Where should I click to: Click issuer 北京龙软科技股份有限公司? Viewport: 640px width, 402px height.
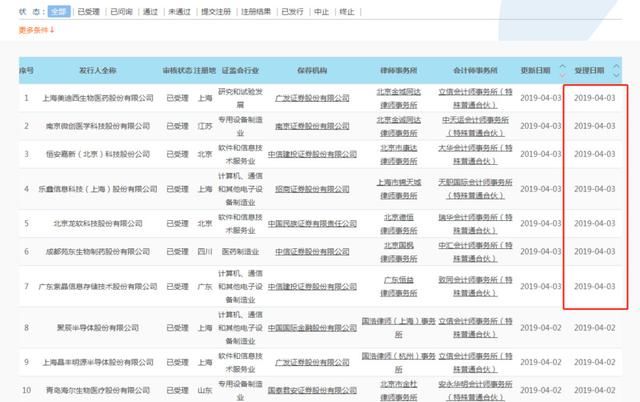98,224
